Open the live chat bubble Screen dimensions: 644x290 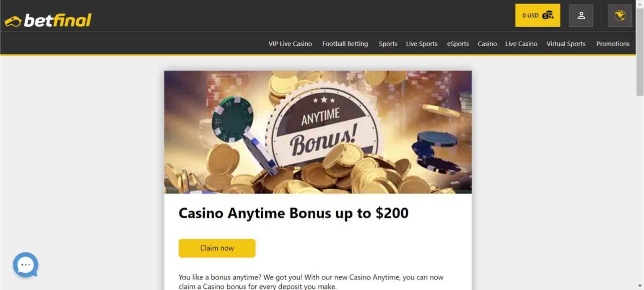point(26,265)
